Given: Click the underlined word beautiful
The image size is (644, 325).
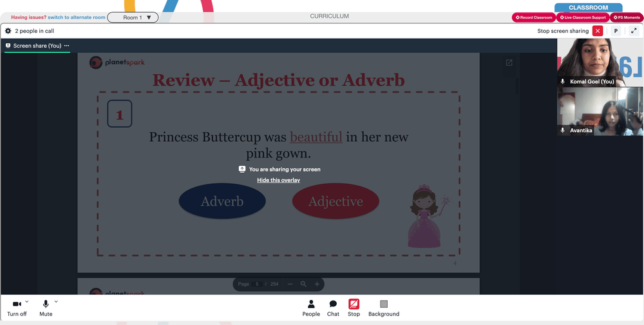Looking at the screenshot, I should pos(316,137).
